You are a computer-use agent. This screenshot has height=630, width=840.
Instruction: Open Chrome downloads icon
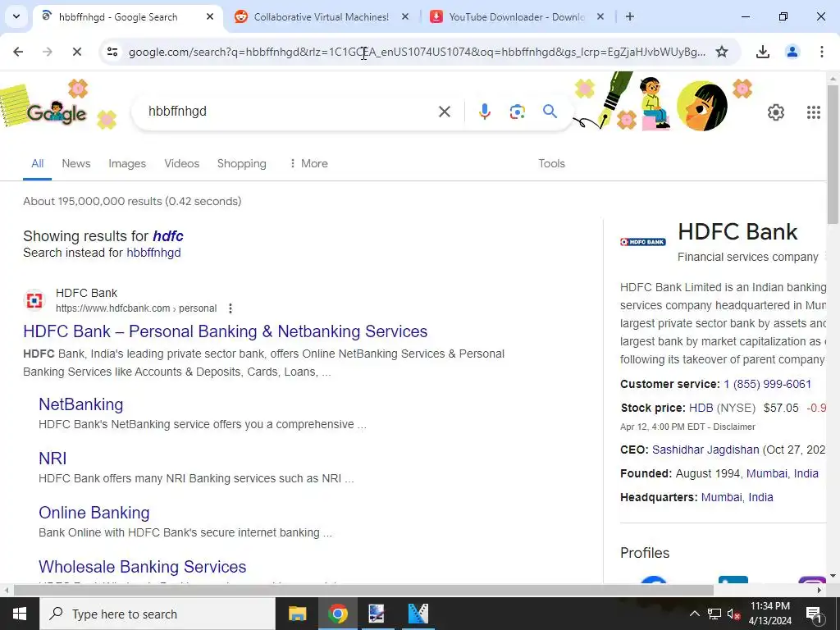click(763, 52)
